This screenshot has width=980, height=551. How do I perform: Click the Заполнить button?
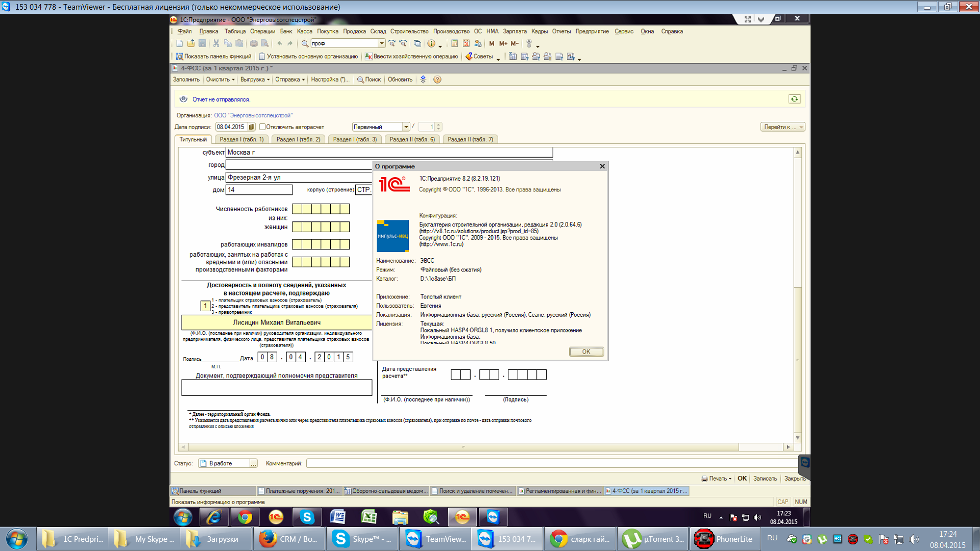click(186, 80)
